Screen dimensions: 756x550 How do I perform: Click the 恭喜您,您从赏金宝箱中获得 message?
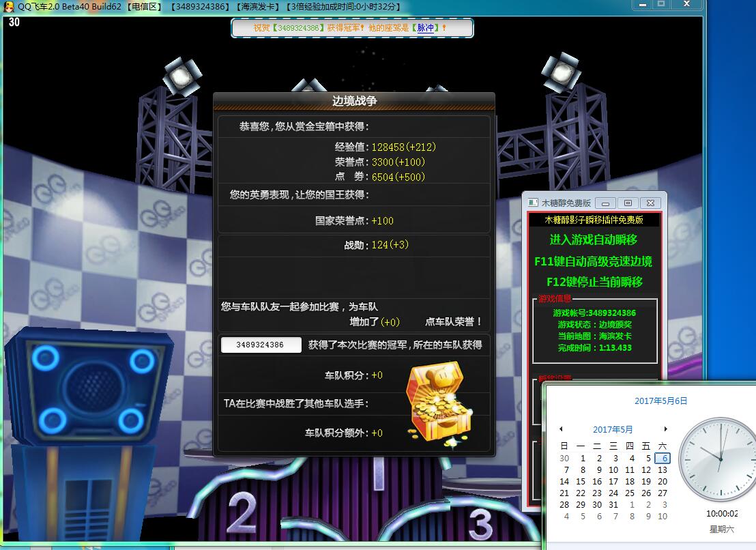304,127
